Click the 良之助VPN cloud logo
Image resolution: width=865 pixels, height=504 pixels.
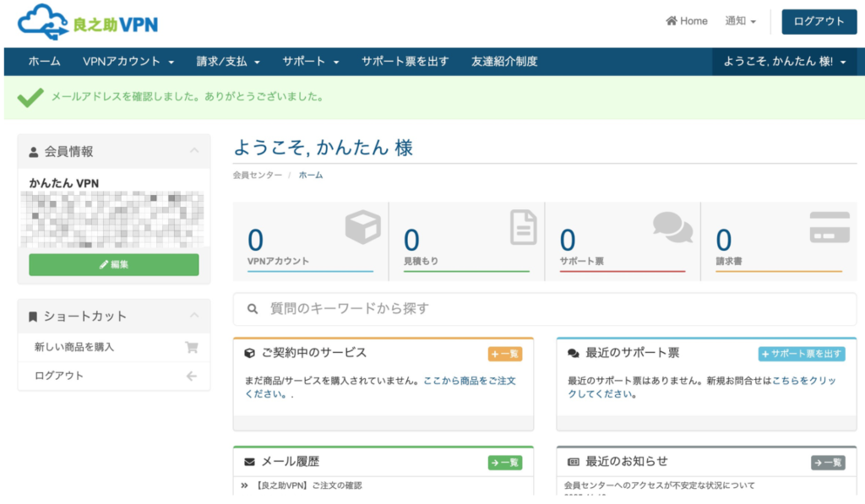click(88, 23)
